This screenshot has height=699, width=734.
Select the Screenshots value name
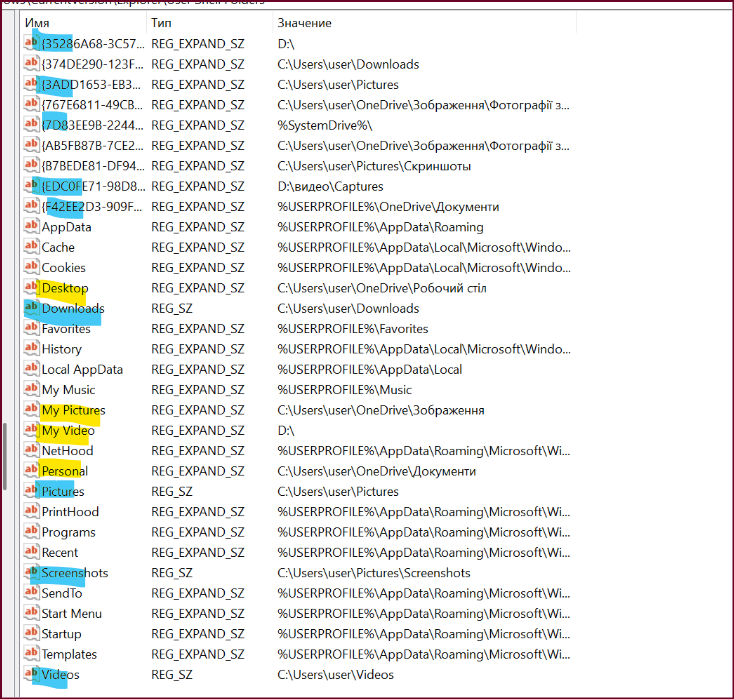pyautogui.click(x=75, y=573)
